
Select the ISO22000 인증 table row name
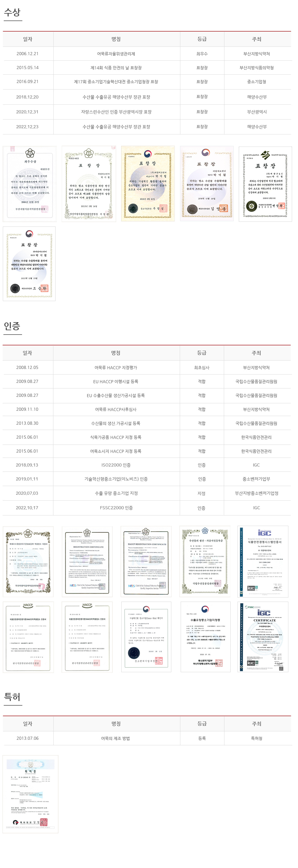coord(116,465)
